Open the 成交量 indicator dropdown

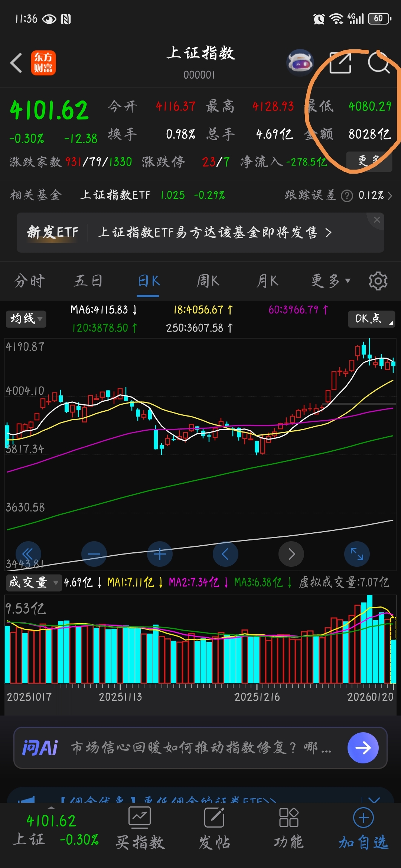[34, 582]
